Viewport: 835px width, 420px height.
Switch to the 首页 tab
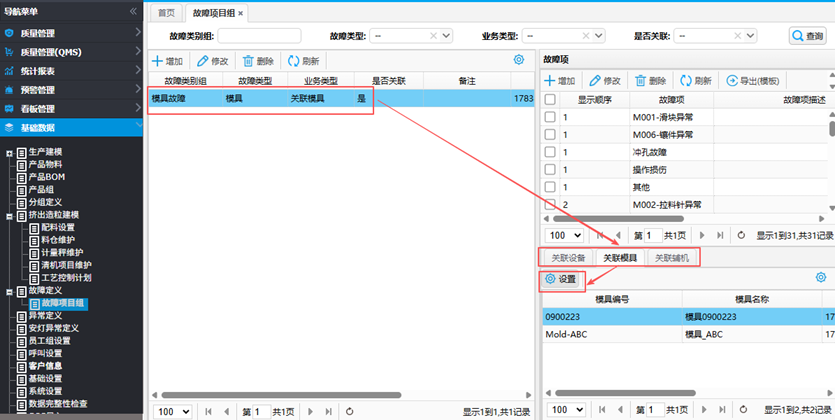pos(165,12)
